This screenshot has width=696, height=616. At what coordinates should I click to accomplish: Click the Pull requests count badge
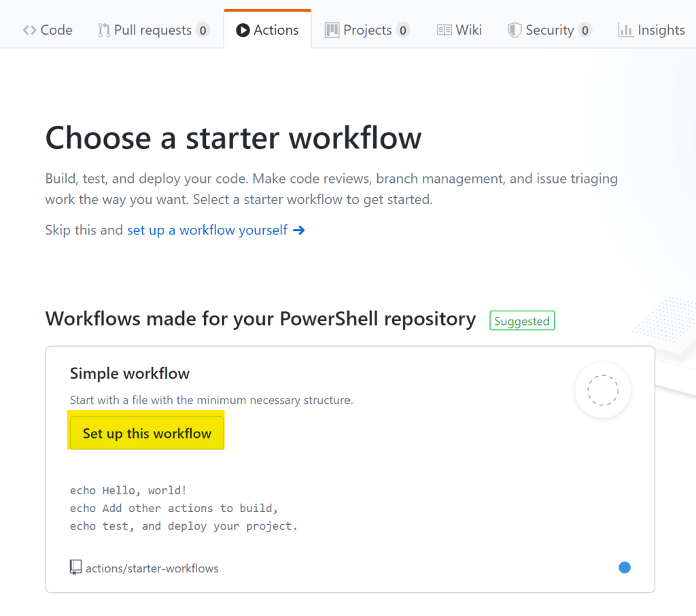203,31
